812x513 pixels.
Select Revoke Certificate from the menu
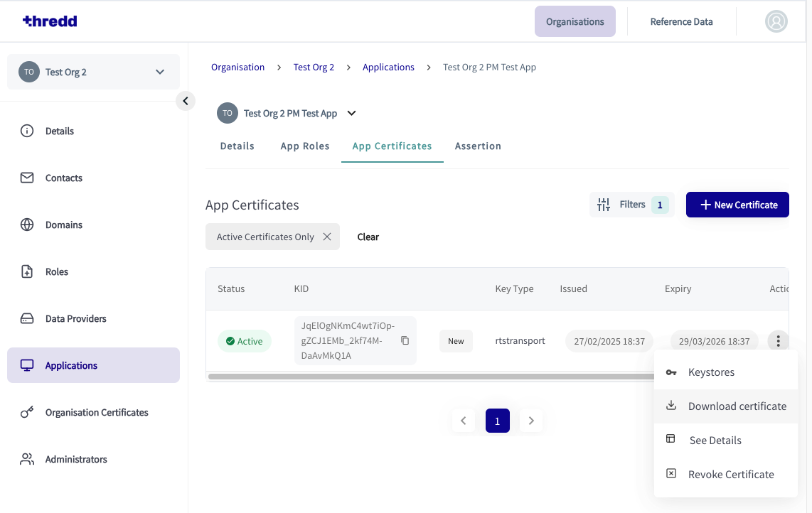[x=725, y=475]
